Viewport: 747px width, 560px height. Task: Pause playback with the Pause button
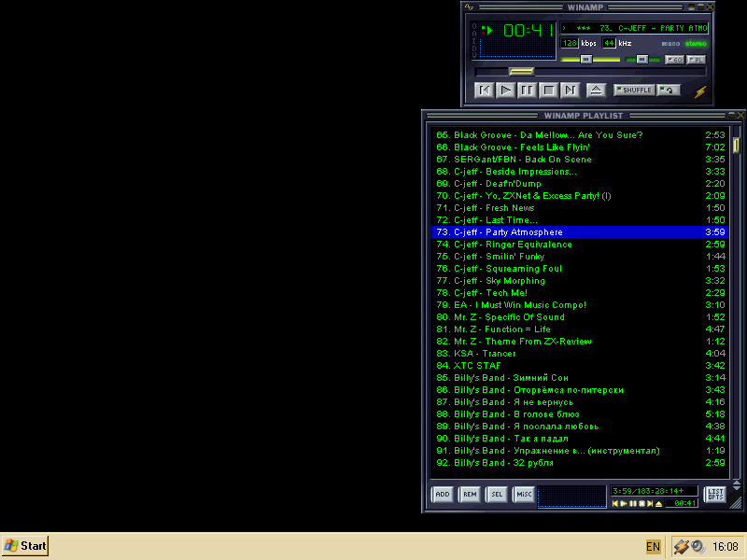click(527, 91)
